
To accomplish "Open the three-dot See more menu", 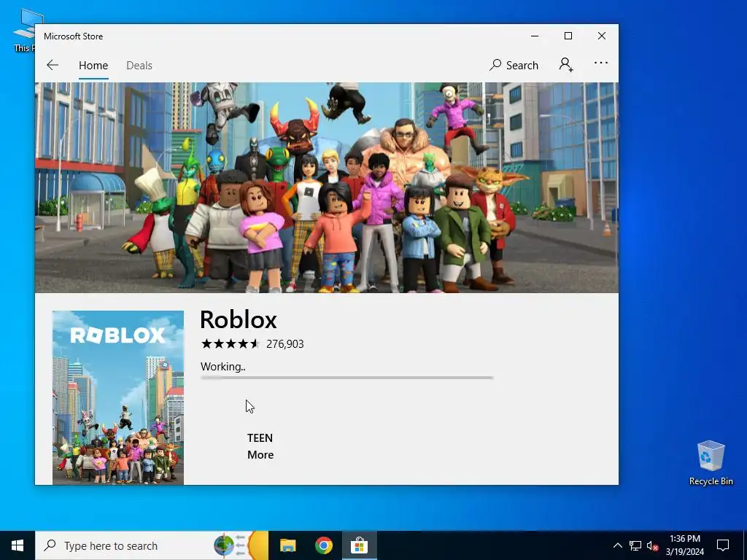I will [x=601, y=63].
